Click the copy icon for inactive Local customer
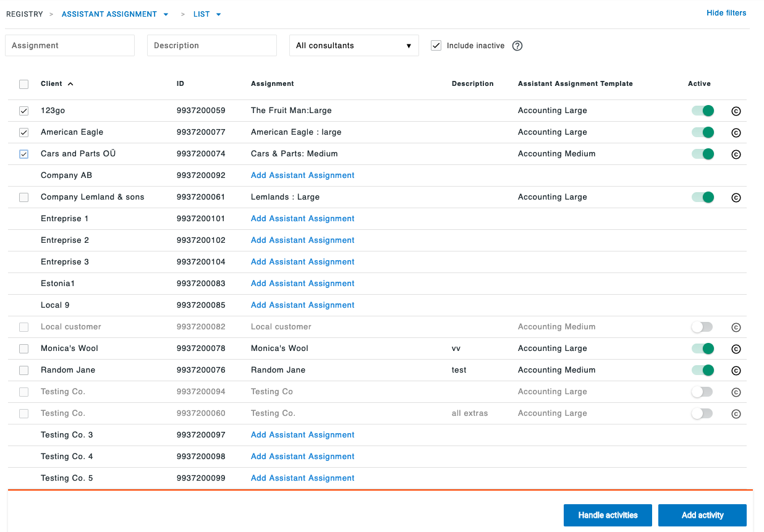The image size is (764, 532). click(736, 327)
